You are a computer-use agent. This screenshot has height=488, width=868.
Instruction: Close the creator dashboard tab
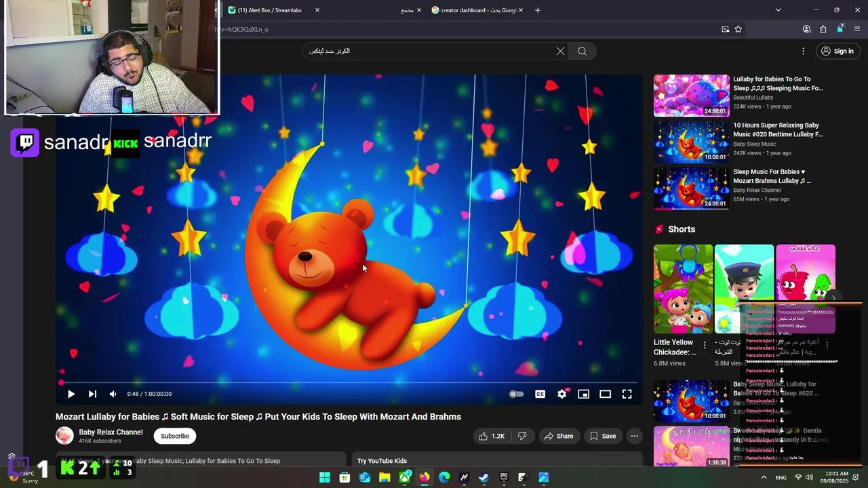click(520, 10)
